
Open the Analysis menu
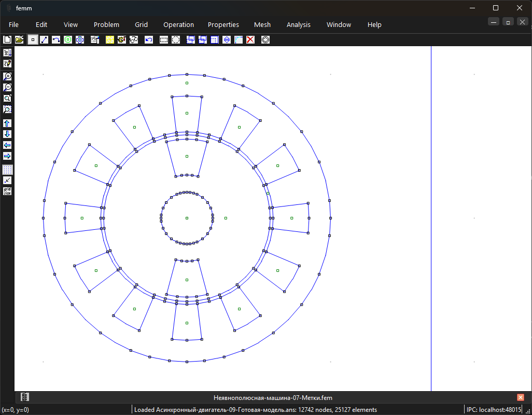point(299,25)
